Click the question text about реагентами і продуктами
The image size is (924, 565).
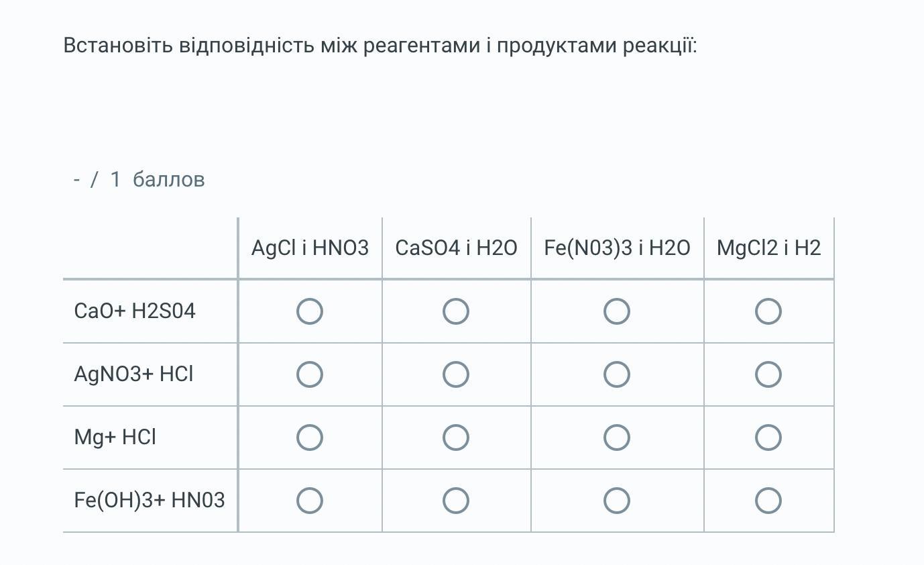(380, 46)
